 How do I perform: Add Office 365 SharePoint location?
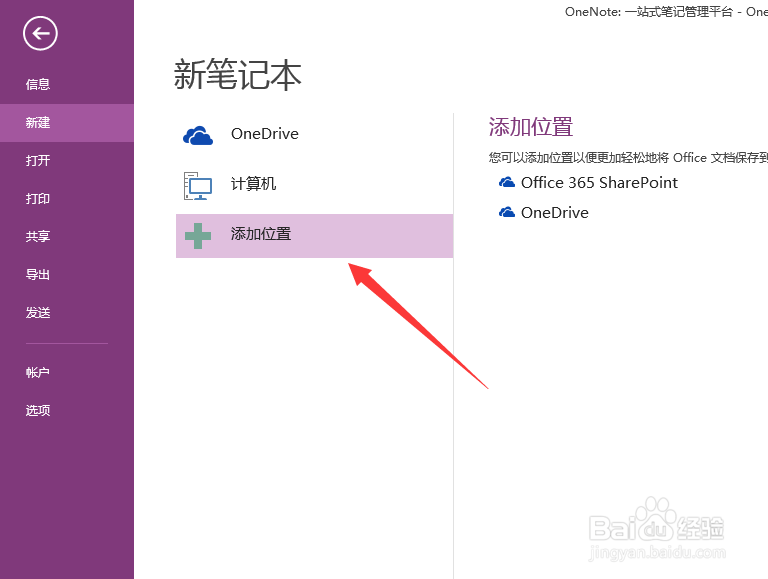coord(599,183)
